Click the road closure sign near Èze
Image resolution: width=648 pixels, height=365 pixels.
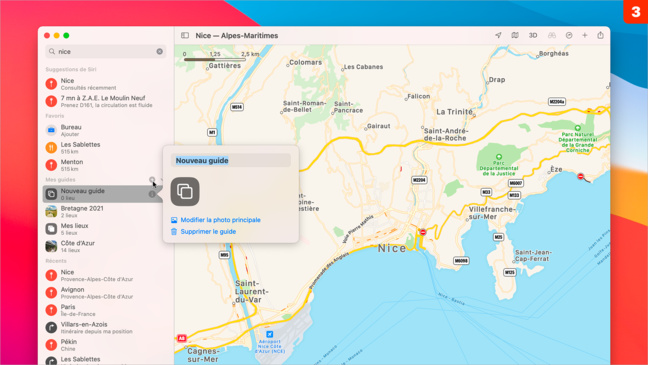click(580, 177)
